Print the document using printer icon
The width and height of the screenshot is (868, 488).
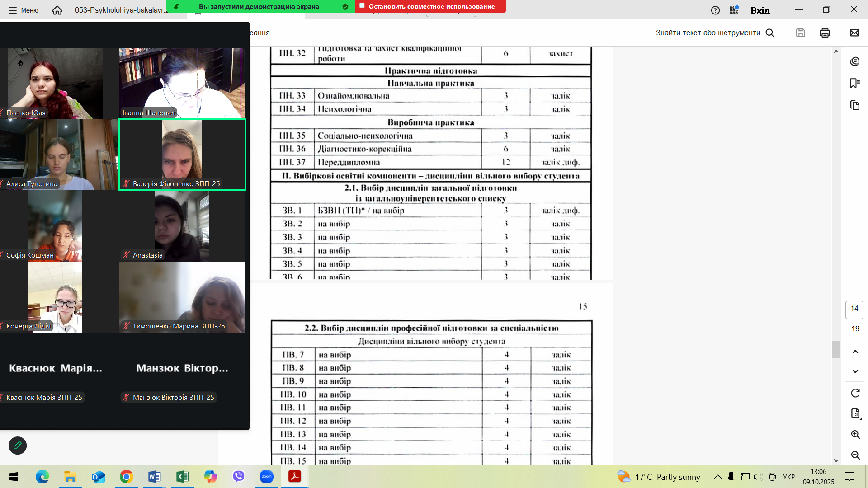pyautogui.click(x=825, y=33)
